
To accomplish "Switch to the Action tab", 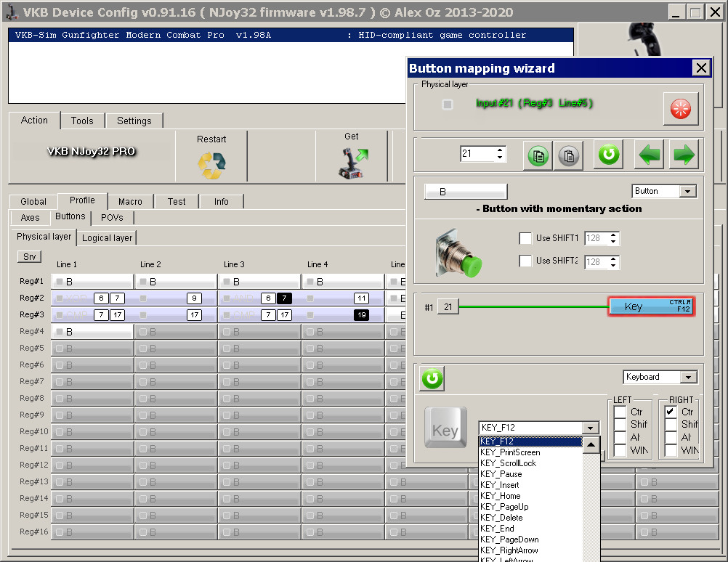I will [x=34, y=121].
